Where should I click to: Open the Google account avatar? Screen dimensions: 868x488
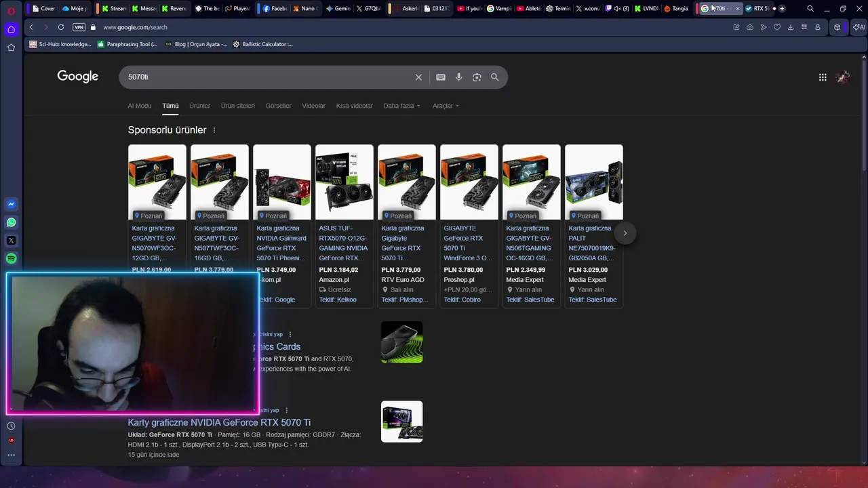[x=843, y=77]
